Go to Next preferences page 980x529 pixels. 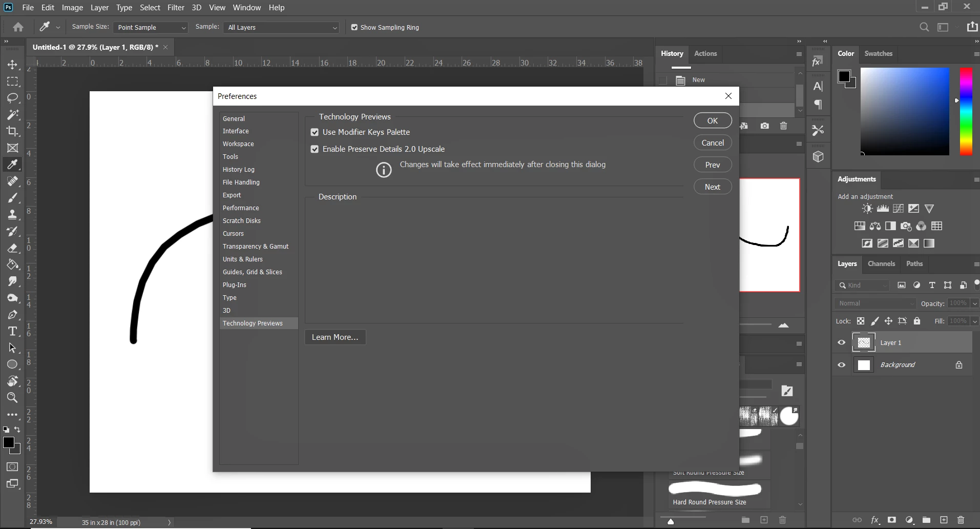point(713,187)
